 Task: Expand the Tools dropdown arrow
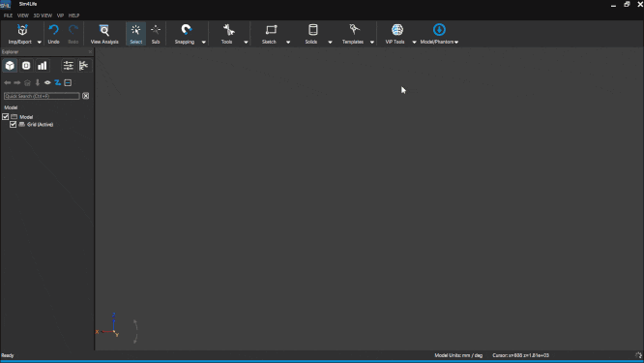246,42
